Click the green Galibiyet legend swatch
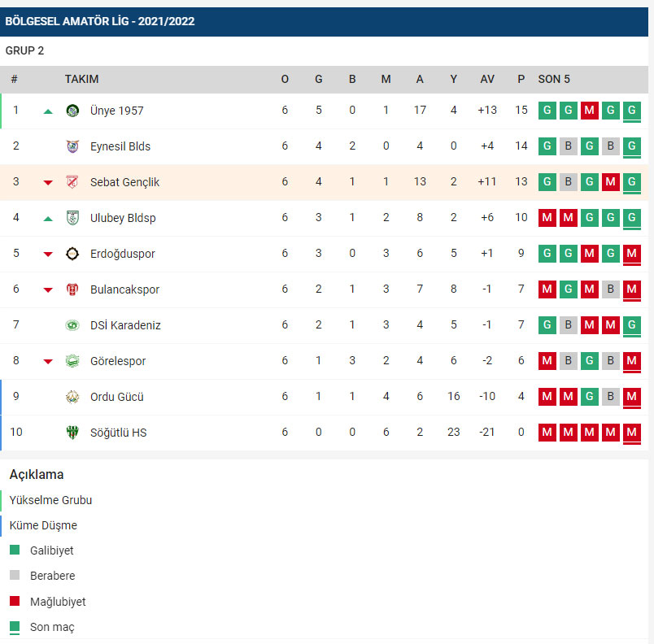 [x=15, y=550]
